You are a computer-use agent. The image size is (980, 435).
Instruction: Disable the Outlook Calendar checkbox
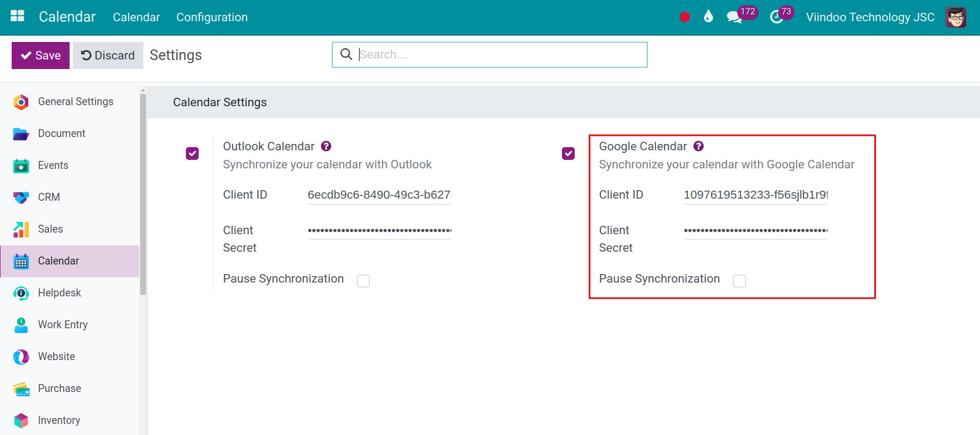[192, 153]
